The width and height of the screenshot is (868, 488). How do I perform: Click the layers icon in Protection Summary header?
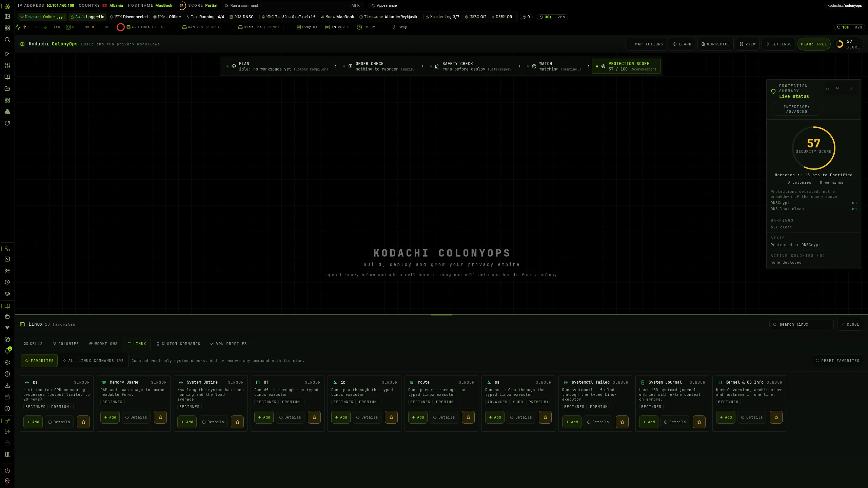click(x=837, y=88)
